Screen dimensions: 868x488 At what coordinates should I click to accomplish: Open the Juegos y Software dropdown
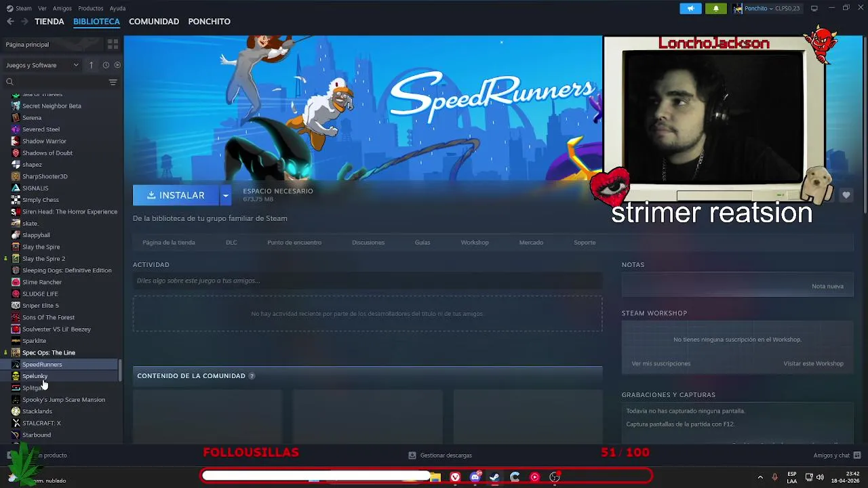(x=42, y=65)
